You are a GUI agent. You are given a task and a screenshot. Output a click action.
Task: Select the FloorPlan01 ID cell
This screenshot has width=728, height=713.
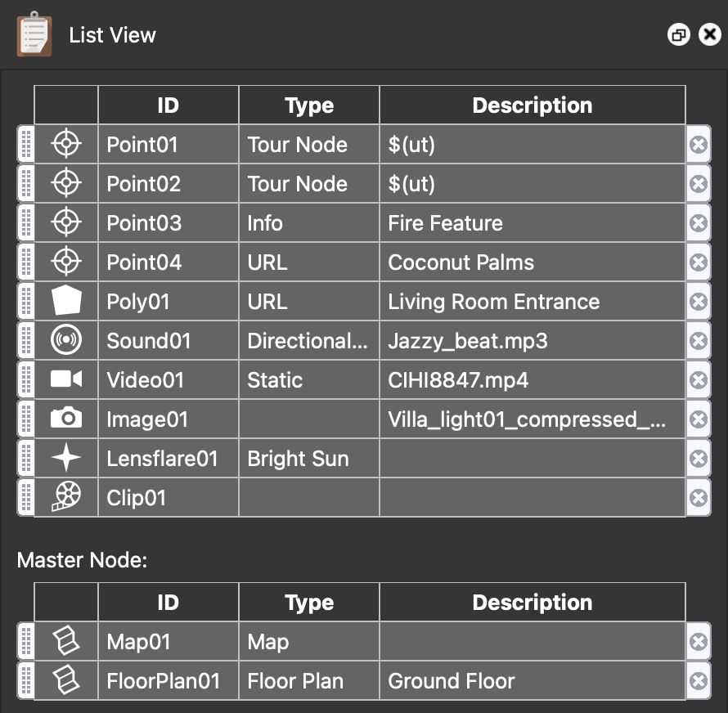point(168,680)
